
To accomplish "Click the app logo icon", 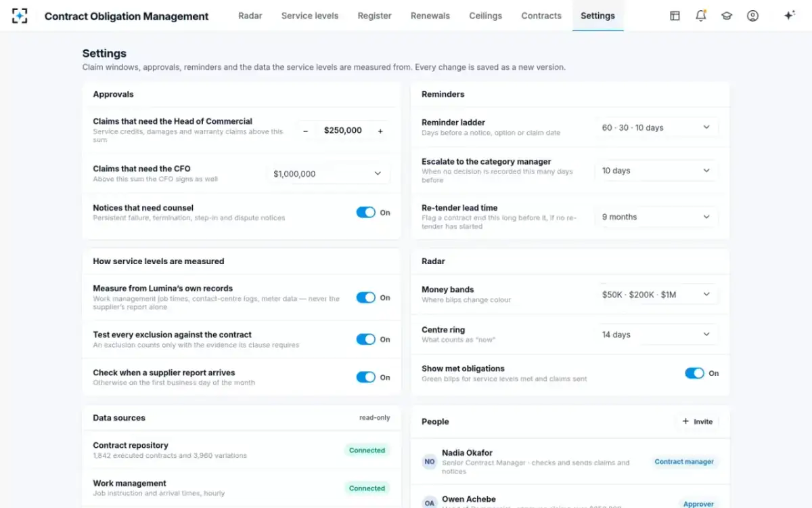I will coord(20,16).
